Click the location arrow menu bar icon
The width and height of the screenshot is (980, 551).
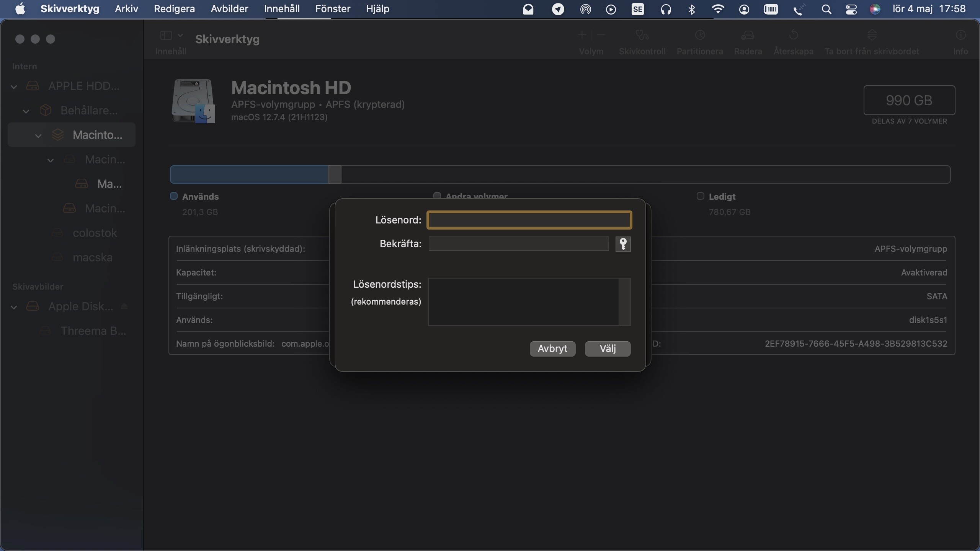(x=558, y=9)
